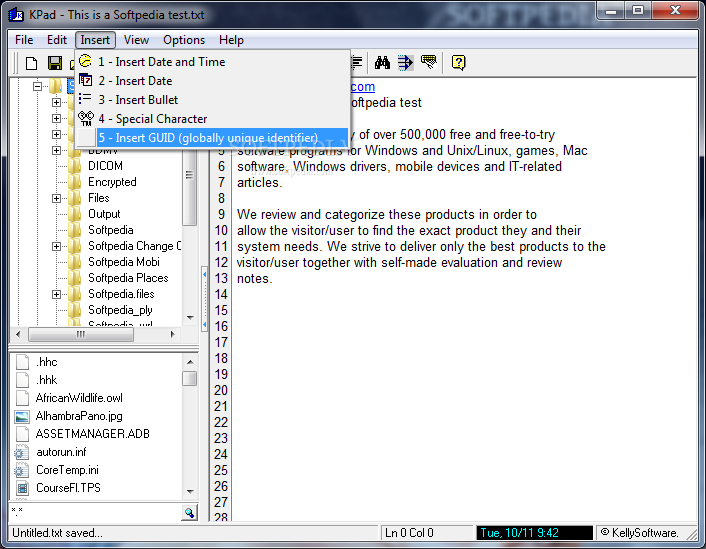706x549 pixels.
Task: Open the Help menu
Action: click(231, 40)
